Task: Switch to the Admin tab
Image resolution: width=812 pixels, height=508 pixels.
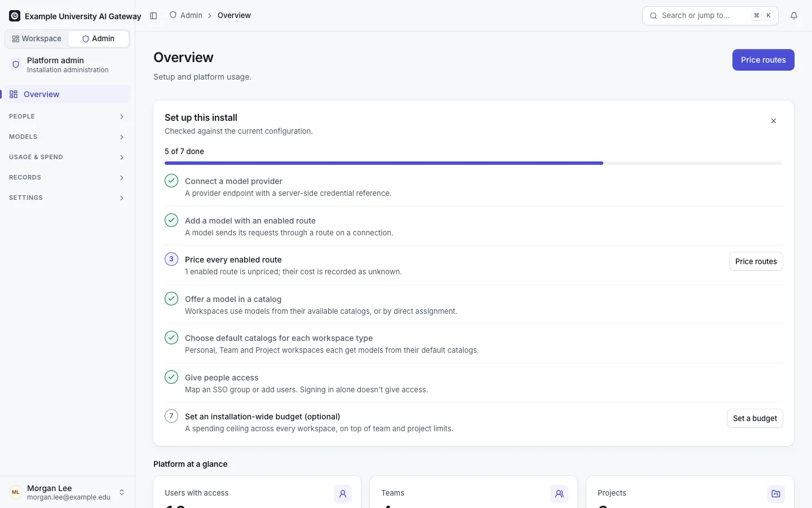Action: pos(98,39)
